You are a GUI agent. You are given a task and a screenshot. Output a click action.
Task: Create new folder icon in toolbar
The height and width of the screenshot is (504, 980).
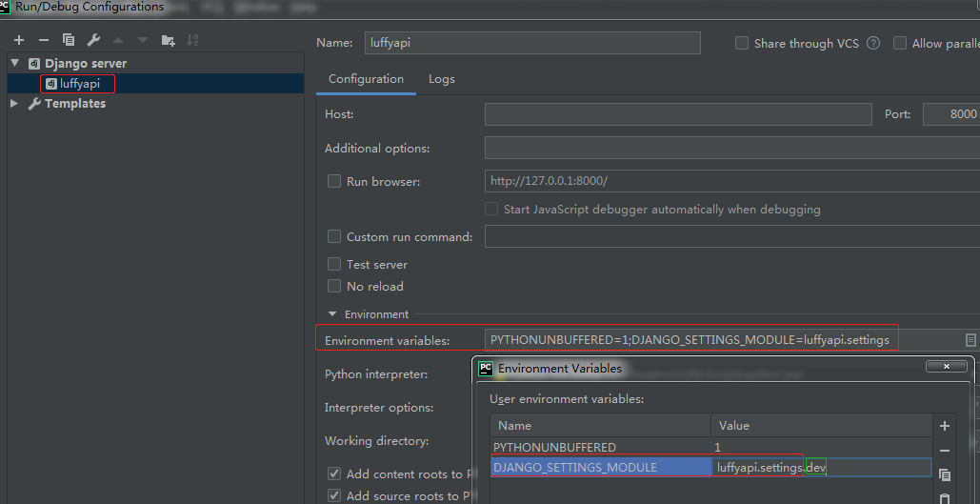point(169,40)
